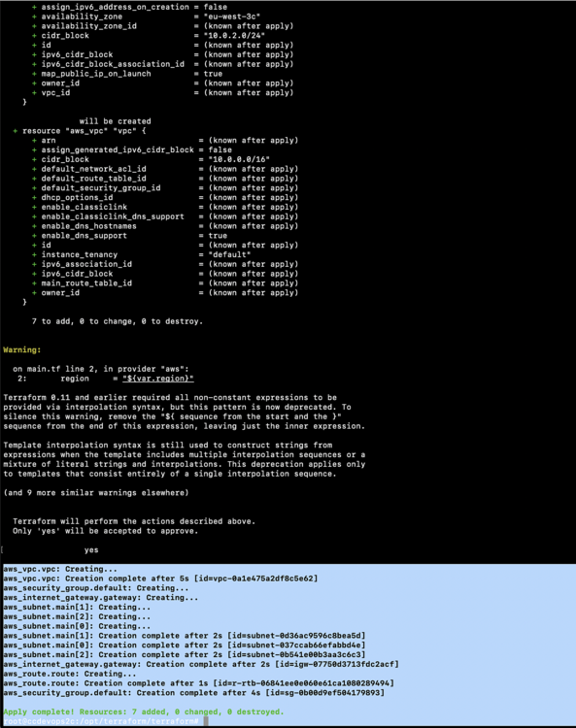The width and height of the screenshot is (576, 728).
Task: Click the availability_zone_id attribute name
Action: (89, 26)
